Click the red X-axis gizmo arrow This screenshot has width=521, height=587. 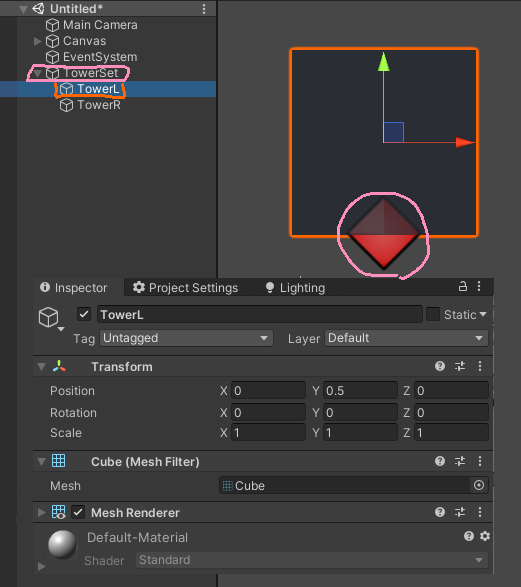point(465,142)
